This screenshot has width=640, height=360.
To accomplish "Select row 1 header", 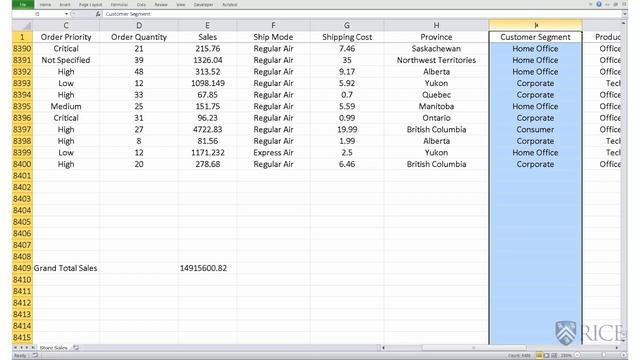I will [x=22, y=37].
